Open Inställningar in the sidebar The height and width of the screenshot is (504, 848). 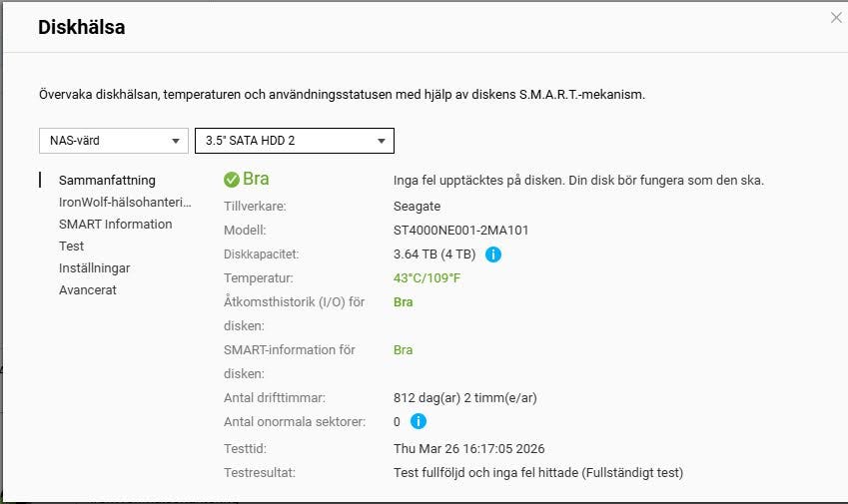point(94,268)
